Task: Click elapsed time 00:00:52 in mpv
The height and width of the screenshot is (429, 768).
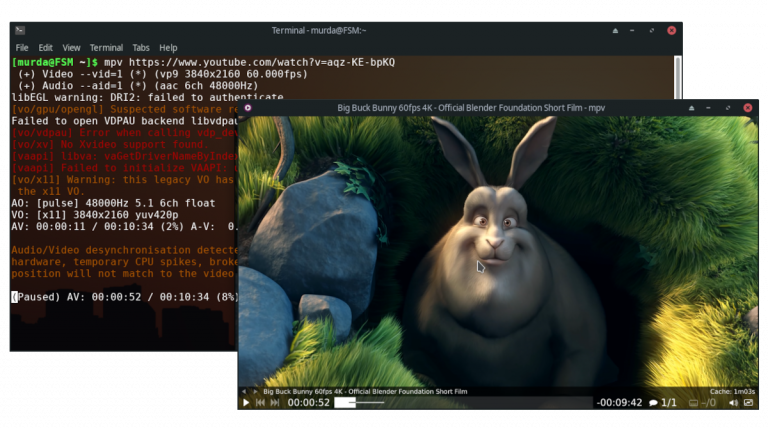Action: point(309,403)
